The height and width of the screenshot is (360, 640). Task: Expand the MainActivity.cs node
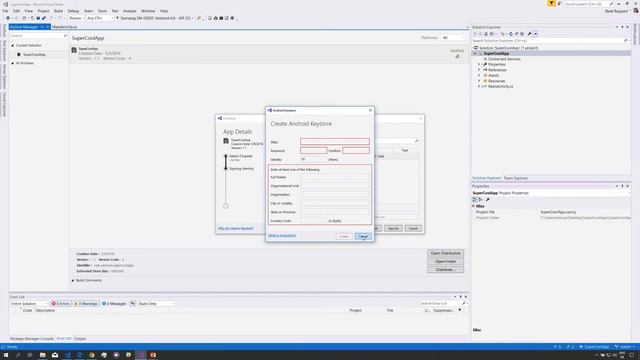tap(479, 87)
